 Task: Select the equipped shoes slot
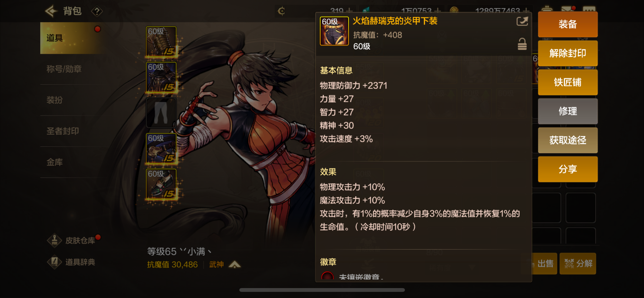point(161,184)
